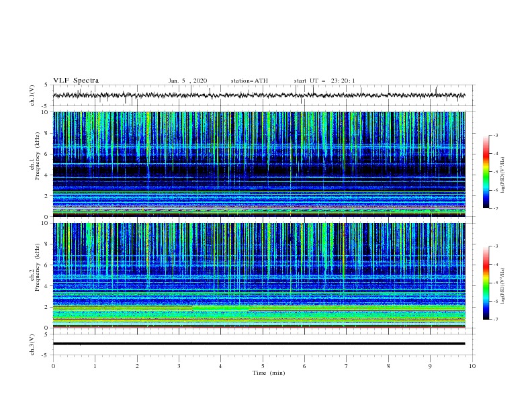The height and width of the screenshot is (411, 532).
Task: Click the "-7" tick on the upper colorbar
Action: click(495, 208)
